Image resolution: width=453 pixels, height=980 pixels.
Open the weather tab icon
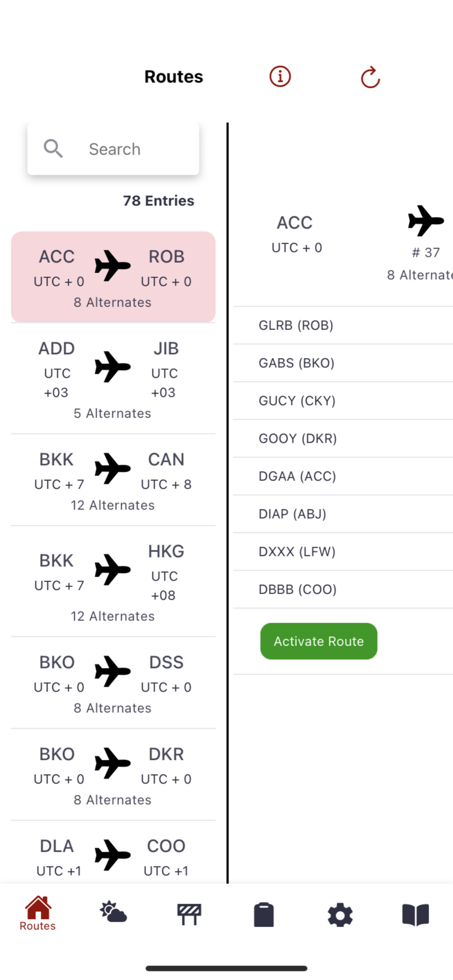tap(113, 914)
